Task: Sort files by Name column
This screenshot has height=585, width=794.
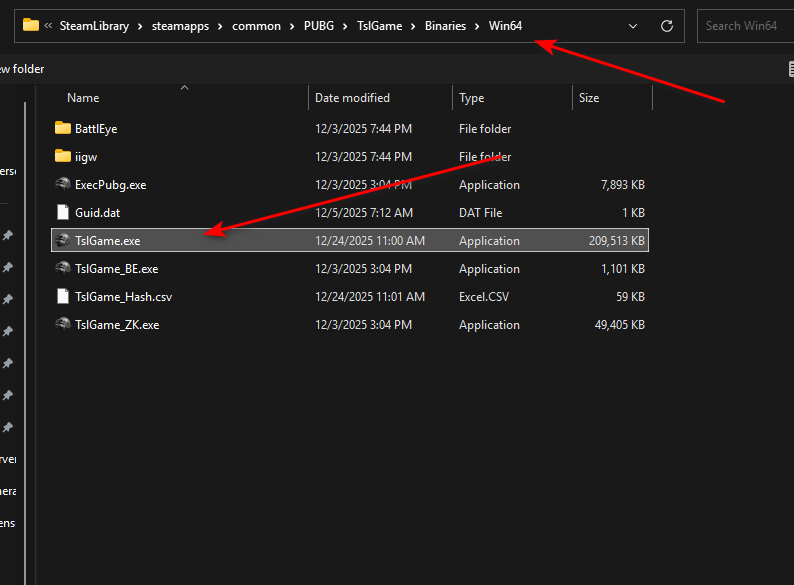Action: [x=83, y=98]
